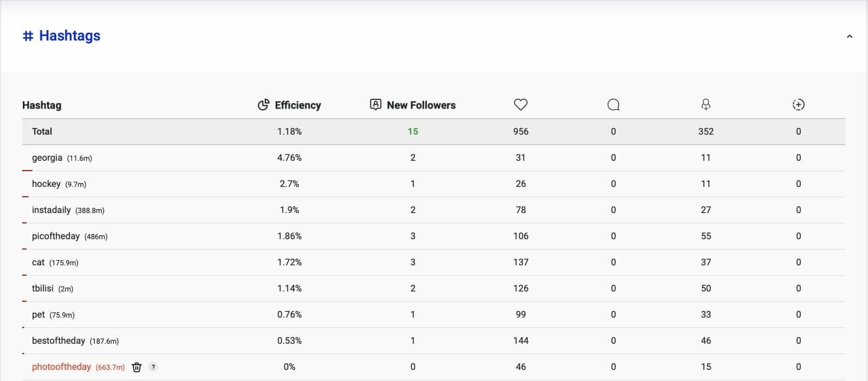868x381 pixels.
Task: Click the comments speech bubble icon
Action: (613, 105)
